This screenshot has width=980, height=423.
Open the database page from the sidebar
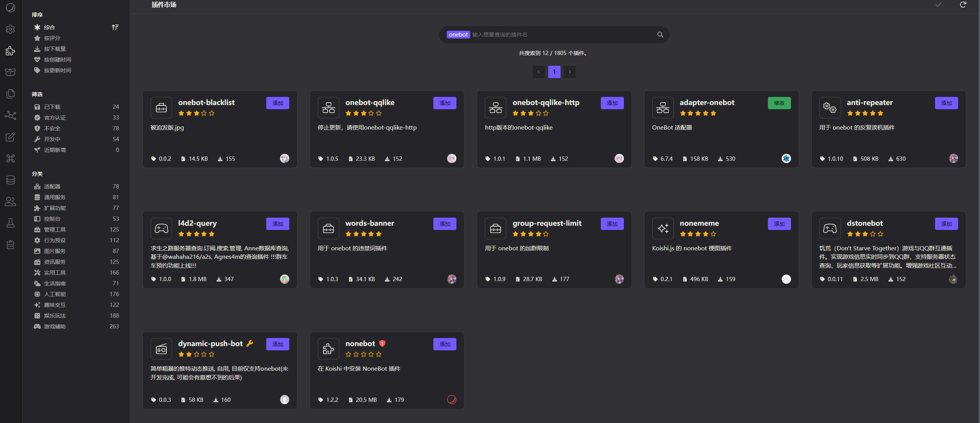(x=10, y=180)
